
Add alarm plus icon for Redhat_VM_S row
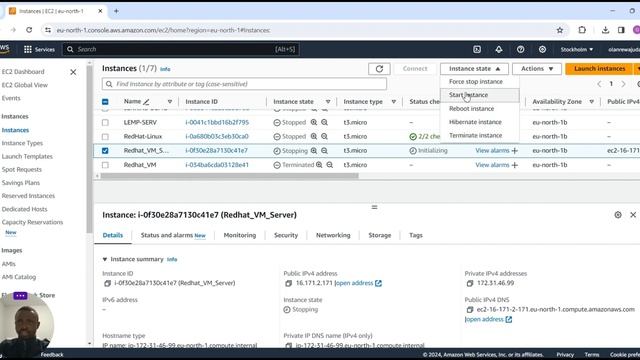(515, 151)
